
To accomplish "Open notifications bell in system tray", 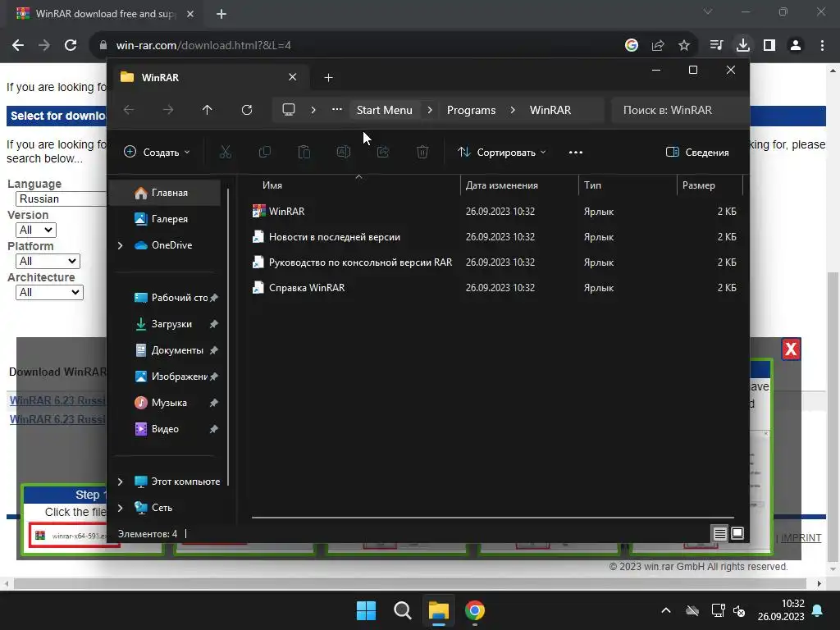I will coord(818,610).
